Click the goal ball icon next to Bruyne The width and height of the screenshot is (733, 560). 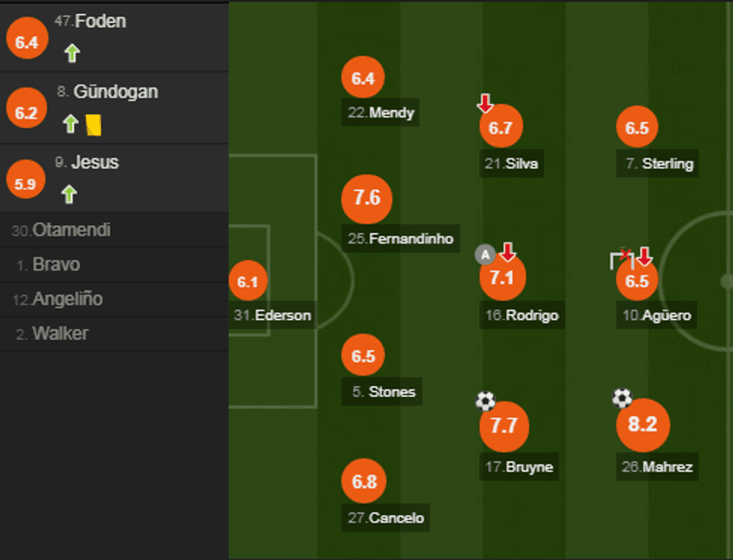click(485, 401)
